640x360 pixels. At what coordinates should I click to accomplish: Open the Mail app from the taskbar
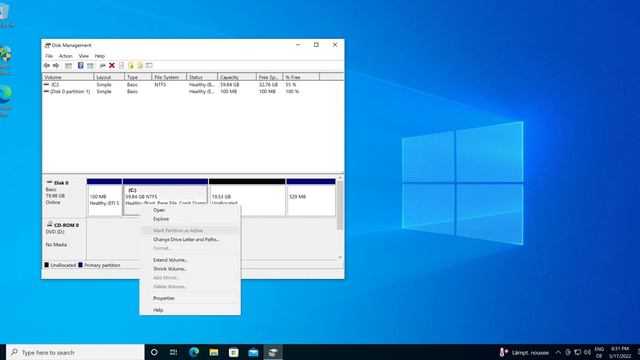click(x=253, y=352)
